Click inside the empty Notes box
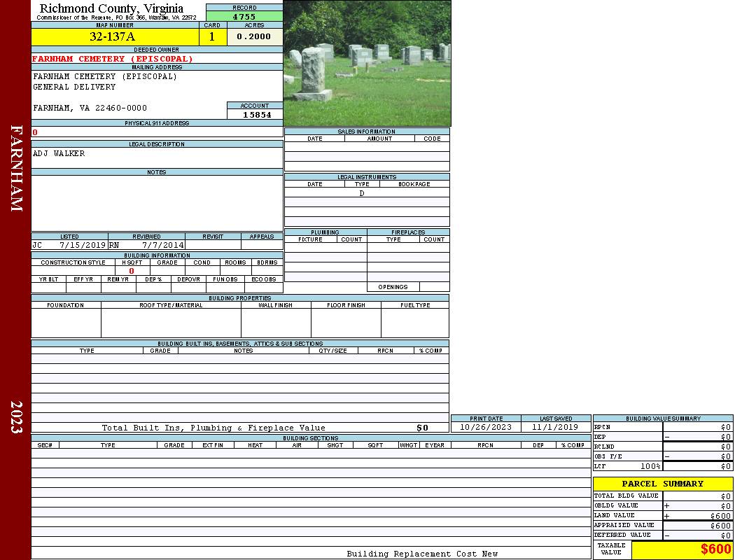735x560 pixels. 156,203
